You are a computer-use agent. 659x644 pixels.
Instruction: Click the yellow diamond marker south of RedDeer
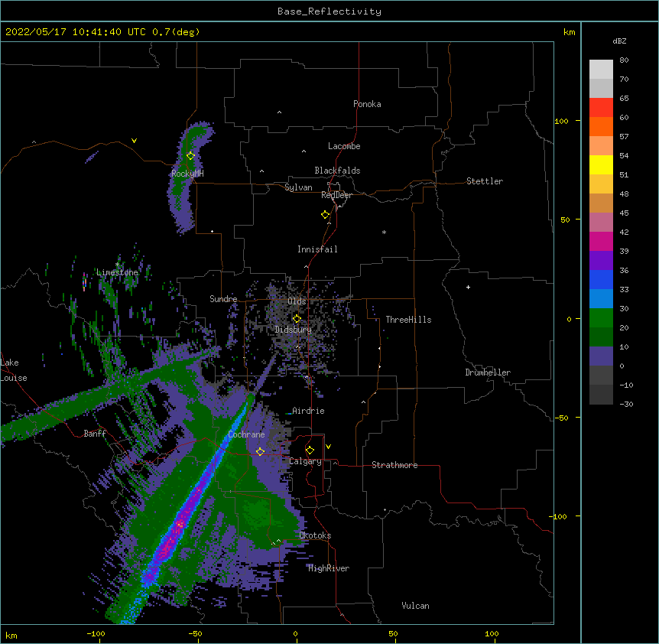[x=326, y=215]
